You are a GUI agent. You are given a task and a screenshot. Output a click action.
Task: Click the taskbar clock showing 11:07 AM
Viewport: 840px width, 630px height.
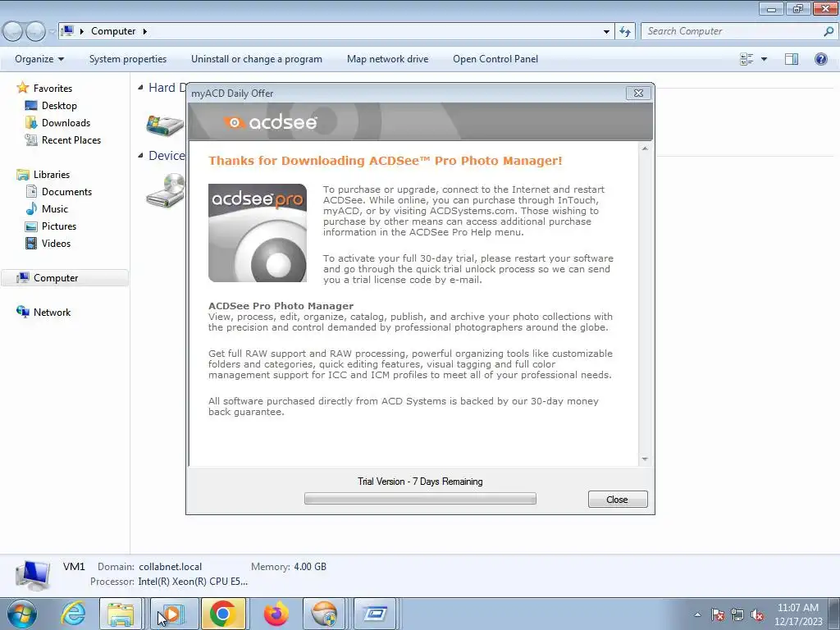click(x=798, y=614)
